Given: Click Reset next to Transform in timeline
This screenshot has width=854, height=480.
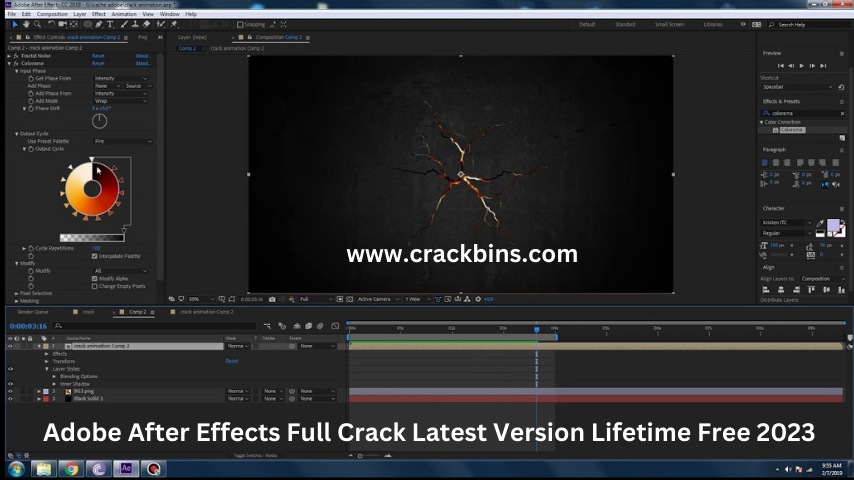Looking at the screenshot, I should point(232,361).
